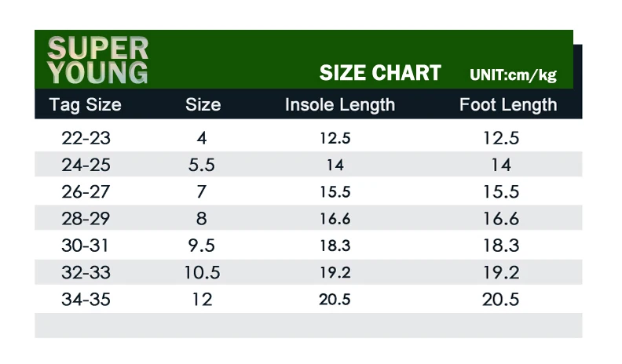Click foot length 16.6 cell

(x=500, y=219)
